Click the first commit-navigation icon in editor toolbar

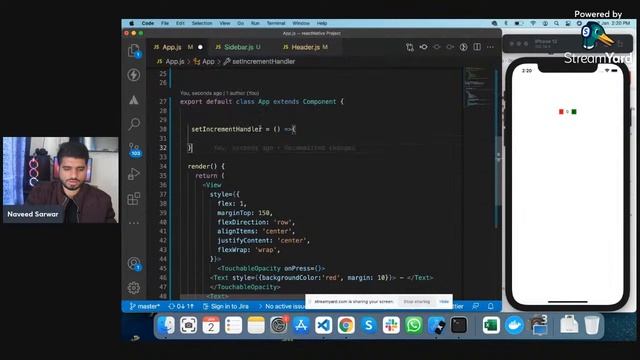coord(424,47)
